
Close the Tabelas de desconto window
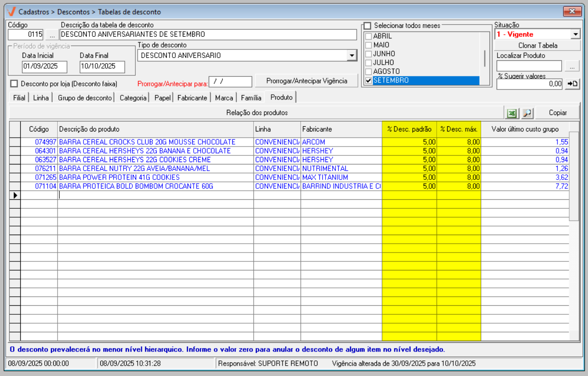[572, 12]
